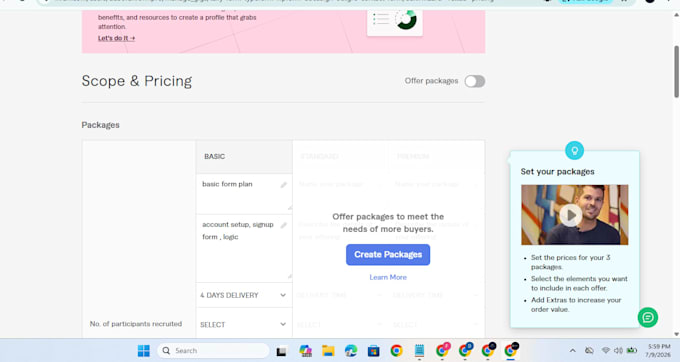Follow the Let's do it link
680x362 pixels.
pos(116,38)
